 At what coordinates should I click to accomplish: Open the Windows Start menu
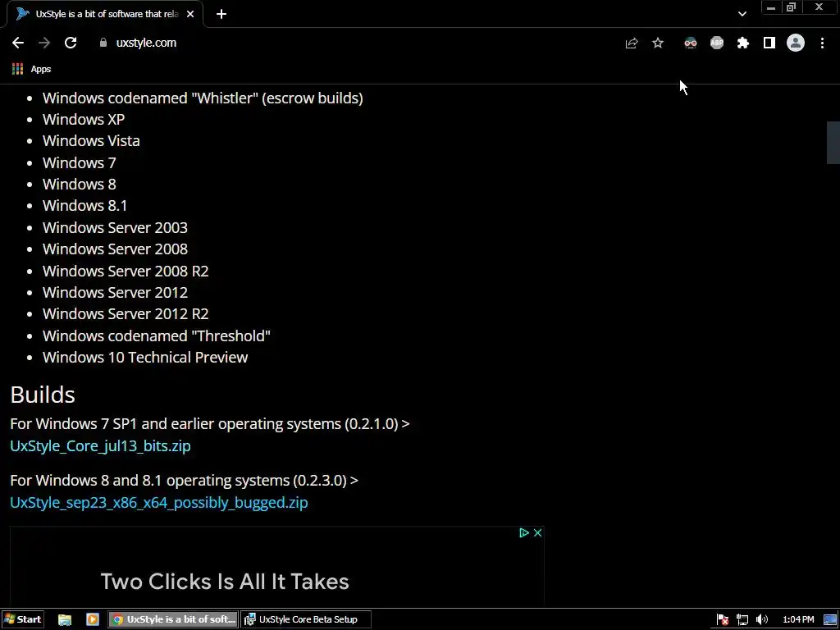pos(22,619)
